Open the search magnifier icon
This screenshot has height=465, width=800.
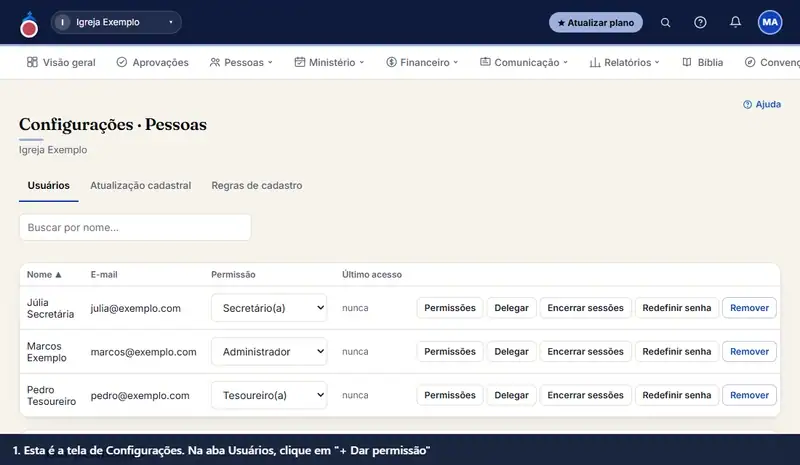click(x=665, y=22)
